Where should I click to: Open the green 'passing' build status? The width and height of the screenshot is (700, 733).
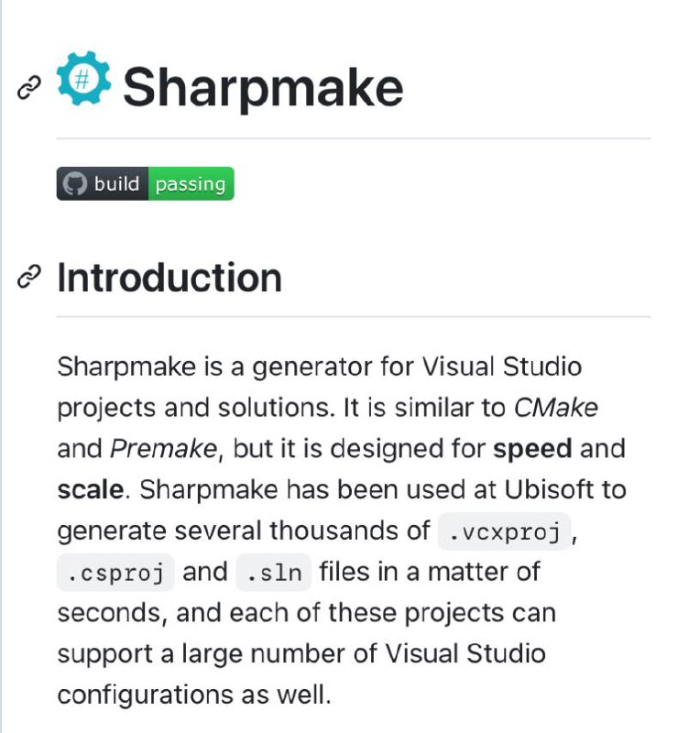point(191,184)
